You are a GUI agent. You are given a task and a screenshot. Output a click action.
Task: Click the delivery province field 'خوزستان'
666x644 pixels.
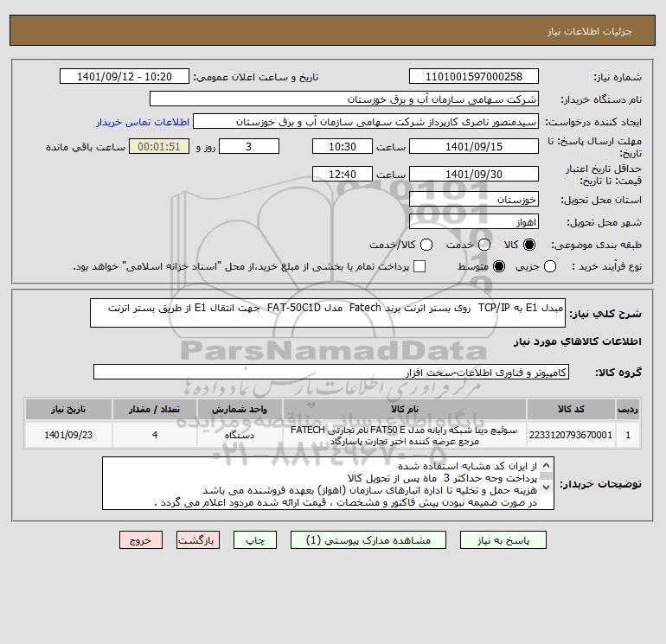click(x=474, y=199)
